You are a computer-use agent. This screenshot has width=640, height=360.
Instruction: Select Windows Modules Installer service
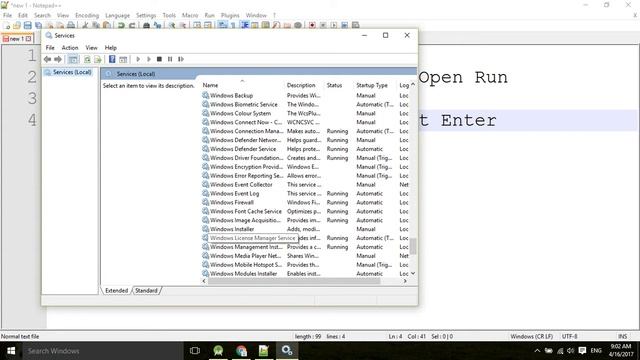(243, 273)
